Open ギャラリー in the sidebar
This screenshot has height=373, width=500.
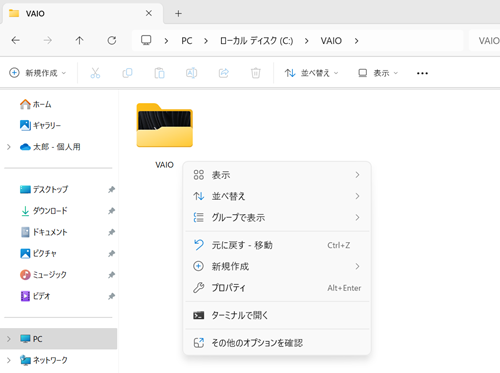(40, 125)
